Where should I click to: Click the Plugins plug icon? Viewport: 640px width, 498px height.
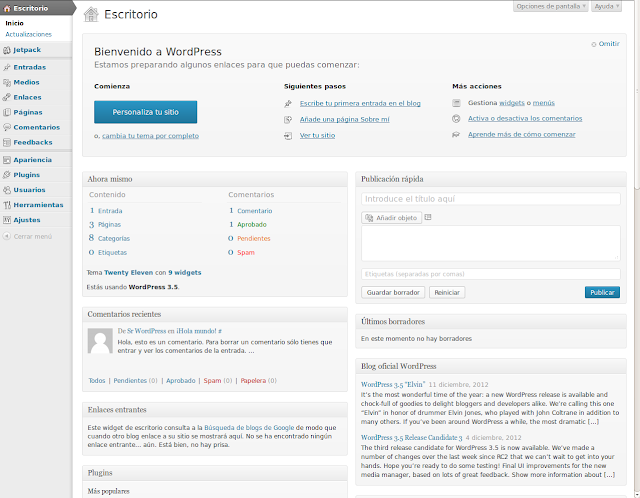tap(7, 175)
